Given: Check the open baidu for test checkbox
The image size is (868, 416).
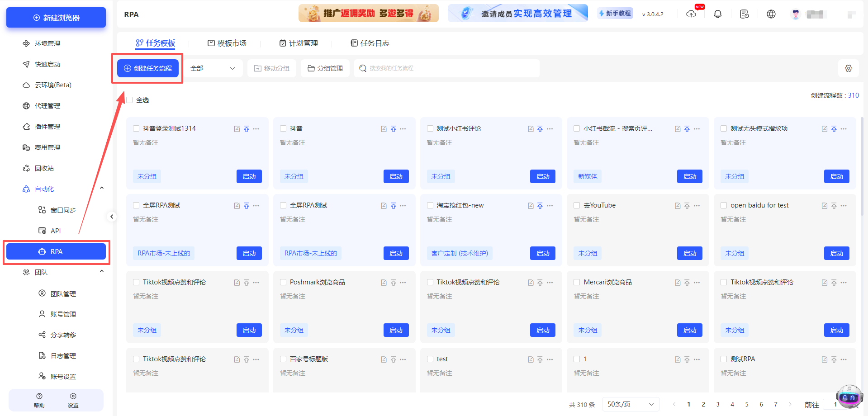Looking at the screenshot, I should coord(723,205).
